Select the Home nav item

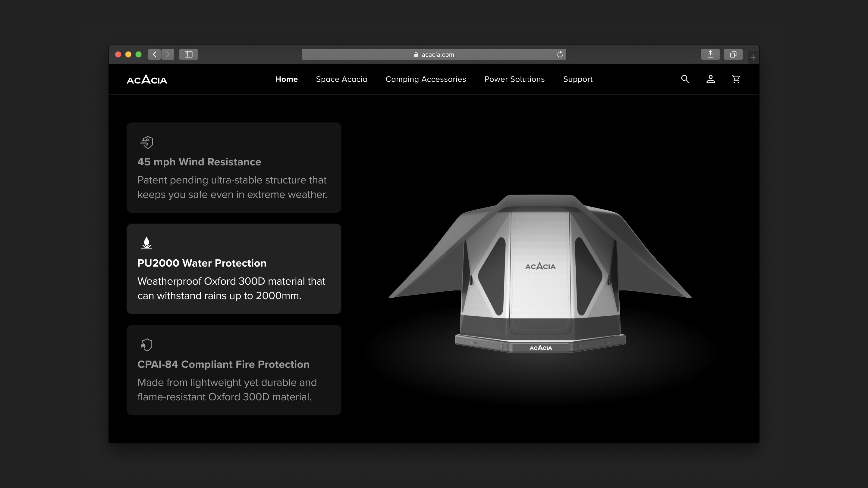point(286,79)
